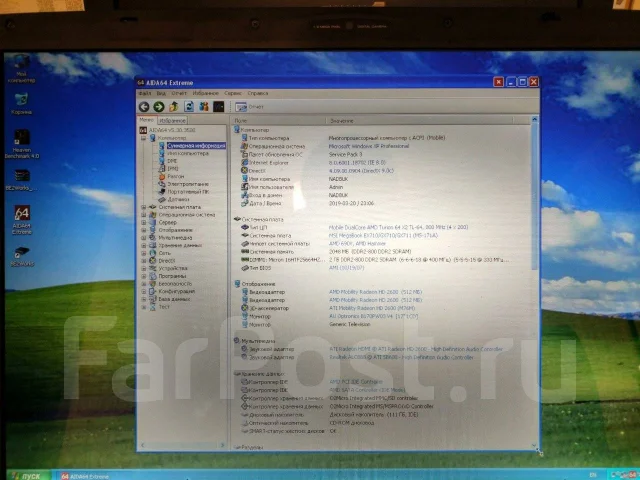Click the CPU icon beside Тип ЦП

pos(245,227)
